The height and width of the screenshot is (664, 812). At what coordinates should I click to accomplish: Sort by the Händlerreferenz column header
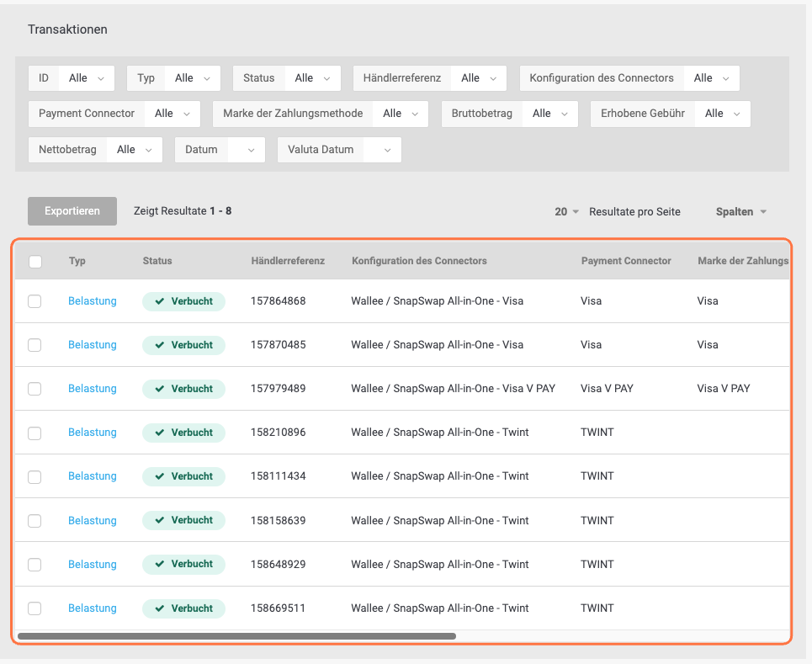[x=288, y=261]
